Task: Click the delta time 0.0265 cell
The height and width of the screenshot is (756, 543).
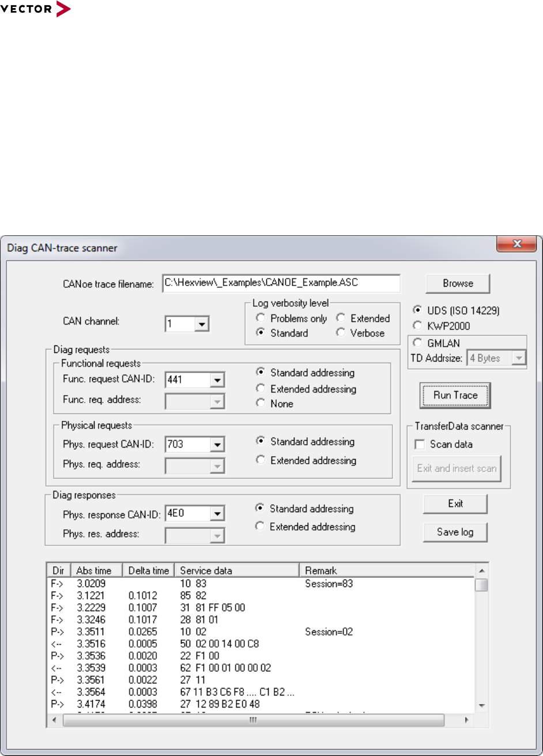Action: 143,632
